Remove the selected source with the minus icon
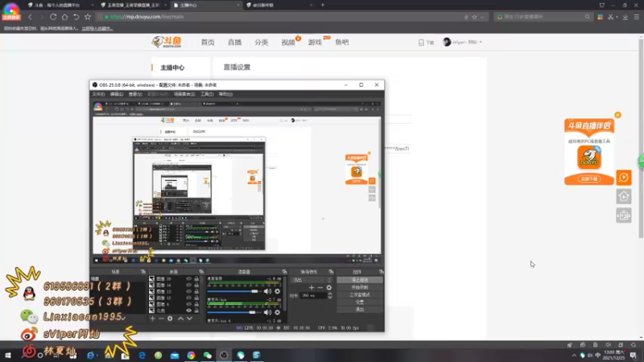Image resolution: width=644 pixels, height=362 pixels. 161,318
